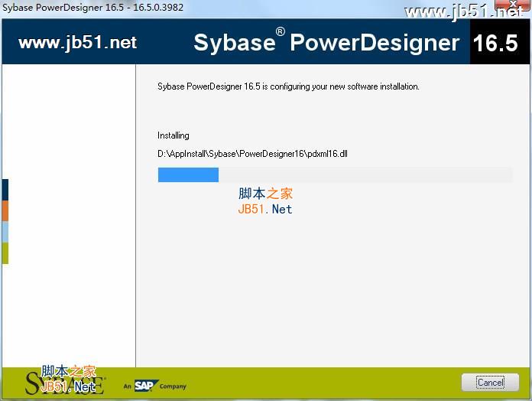532x401 pixels.
Task: Click the Cancel button
Action: (x=490, y=383)
